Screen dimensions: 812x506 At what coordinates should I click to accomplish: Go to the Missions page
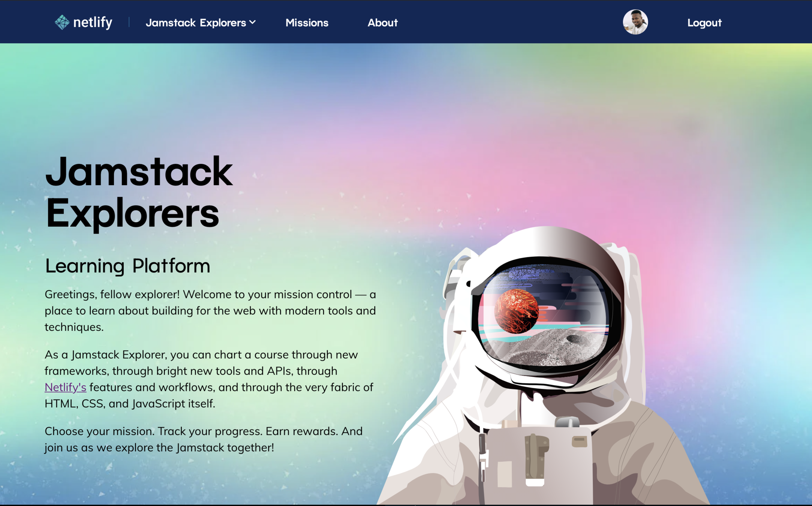click(307, 23)
